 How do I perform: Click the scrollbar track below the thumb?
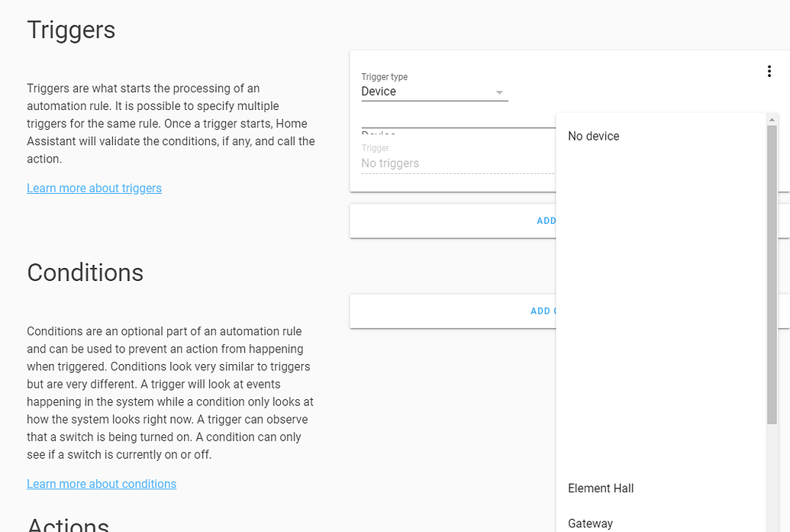point(772,479)
